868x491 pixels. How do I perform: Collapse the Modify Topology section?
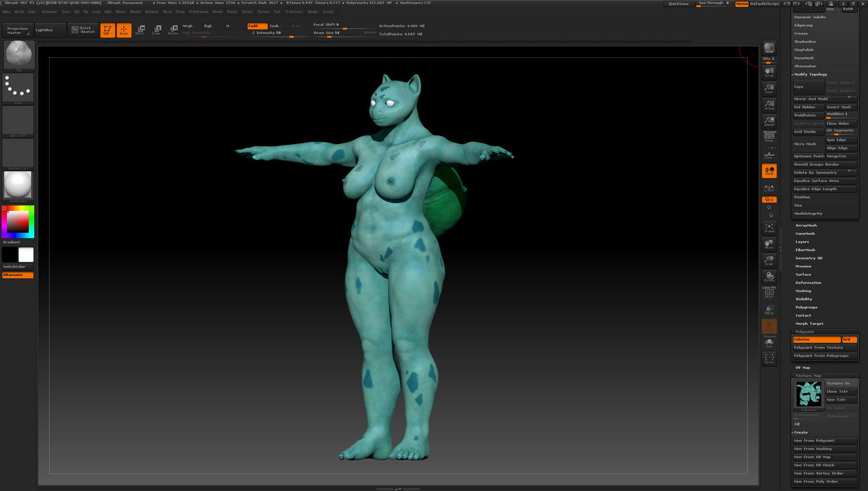[810, 74]
